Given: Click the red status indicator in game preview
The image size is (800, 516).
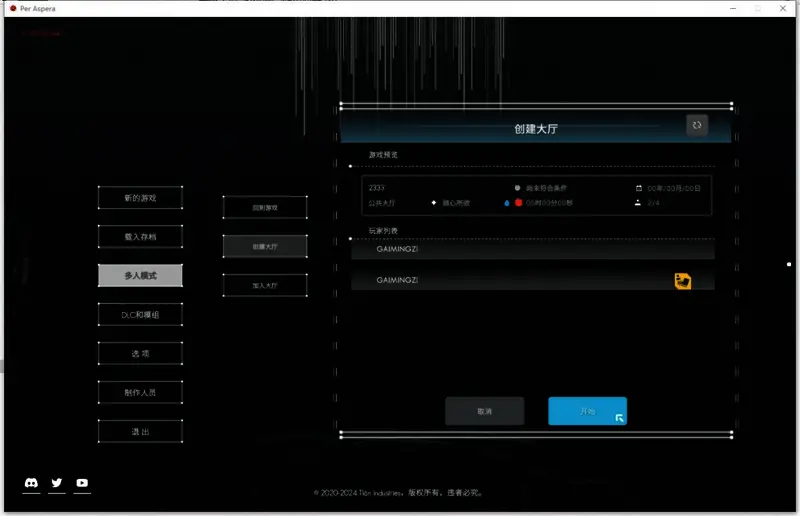Looking at the screenshot, I should (519, 203).
